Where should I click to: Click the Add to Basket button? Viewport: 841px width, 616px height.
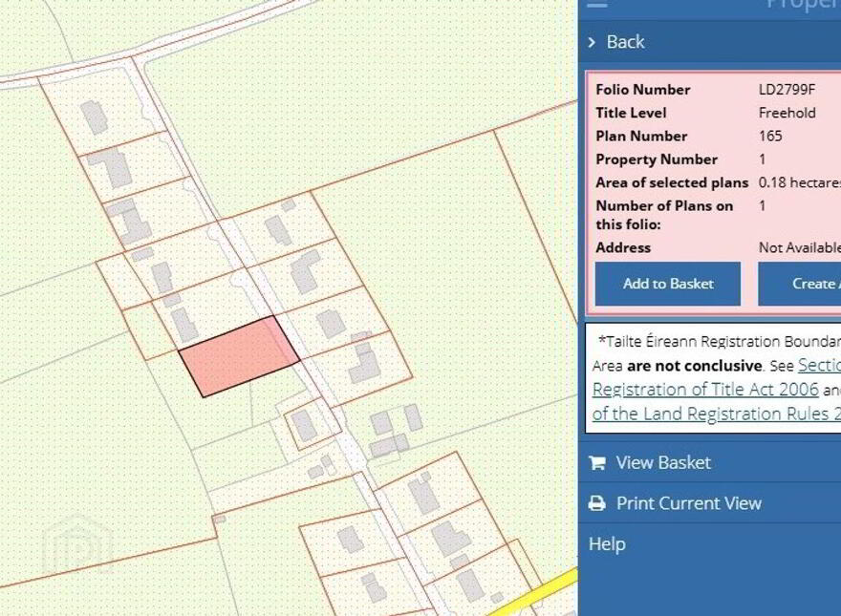(x=668, y=284)
